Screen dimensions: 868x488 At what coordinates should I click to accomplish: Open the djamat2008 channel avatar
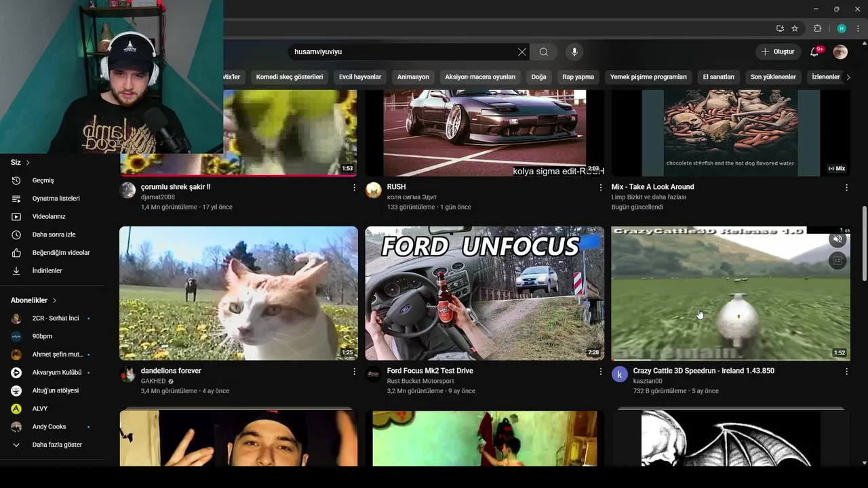[127, 190]
